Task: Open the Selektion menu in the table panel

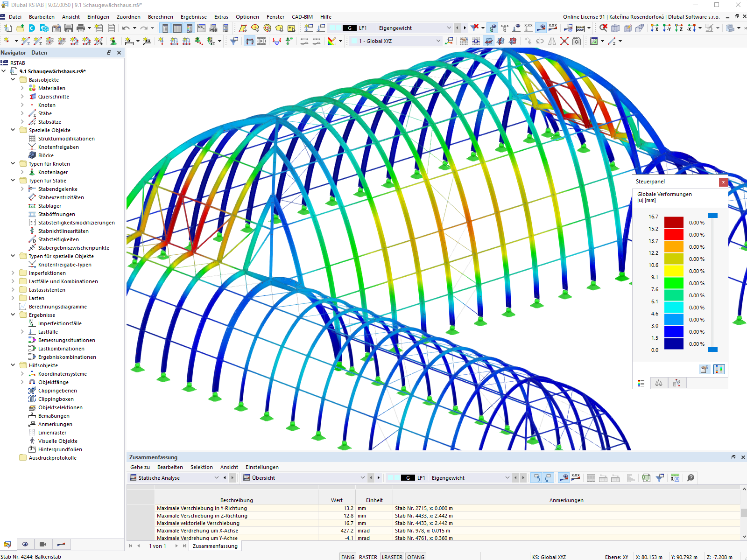Action: 201,467
